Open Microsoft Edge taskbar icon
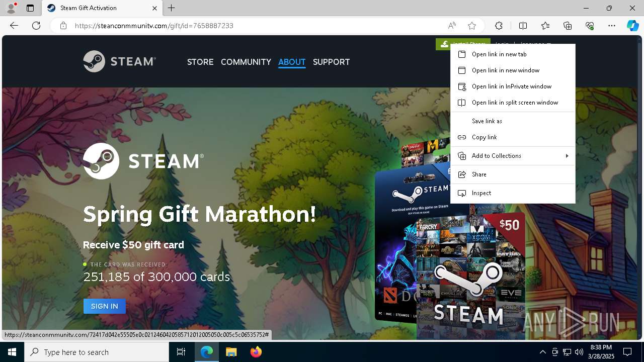 coord(207,352)
